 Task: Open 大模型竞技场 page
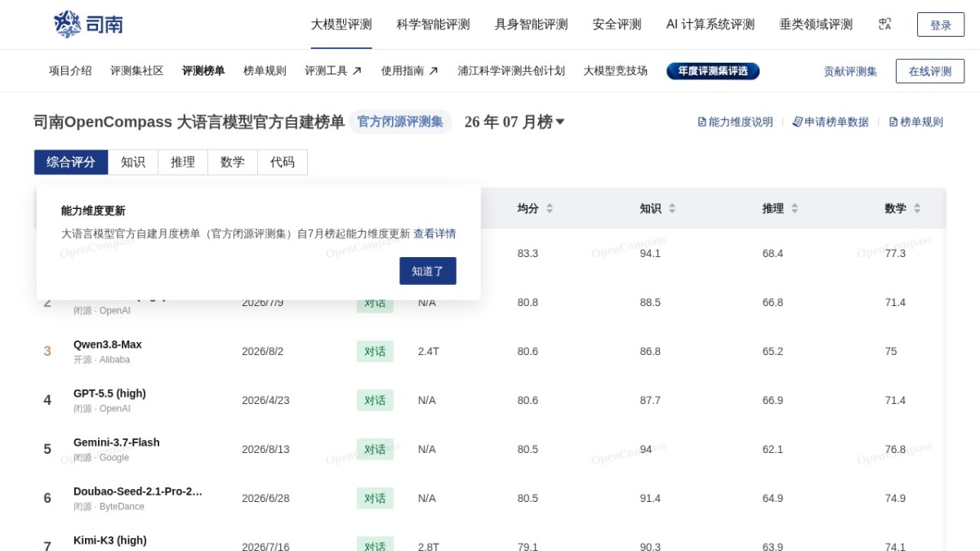tap(616, 71)
